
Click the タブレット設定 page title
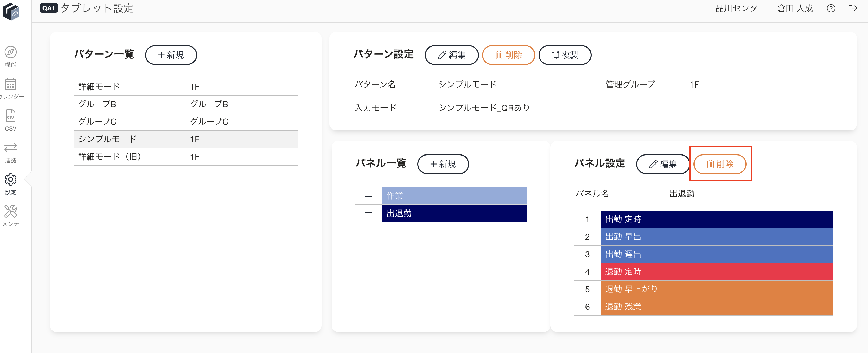click(97, 8)
